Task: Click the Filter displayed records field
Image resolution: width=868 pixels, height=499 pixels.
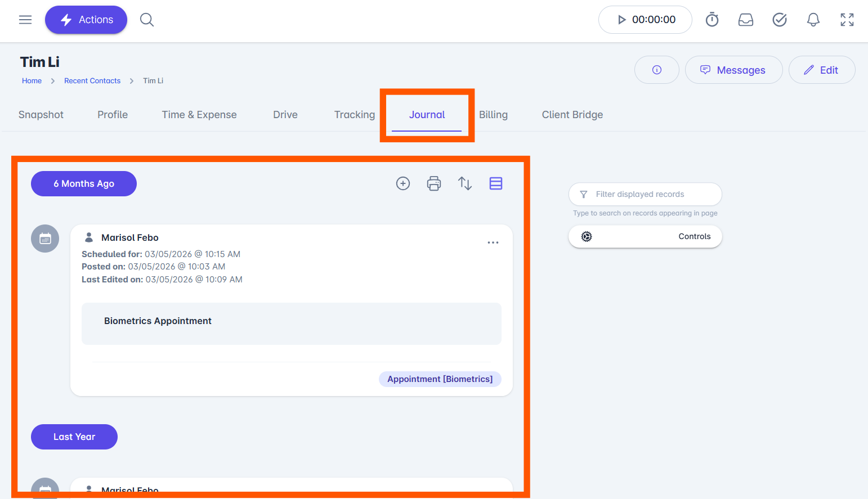Action: 645,194
